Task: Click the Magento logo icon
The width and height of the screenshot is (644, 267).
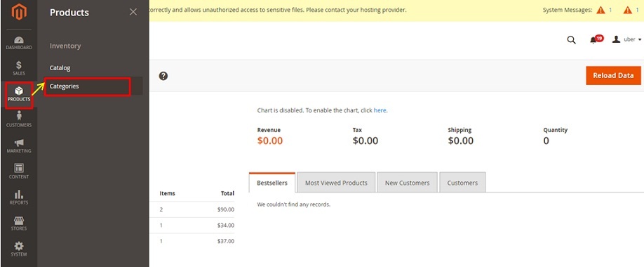Action: click(19, 12)
